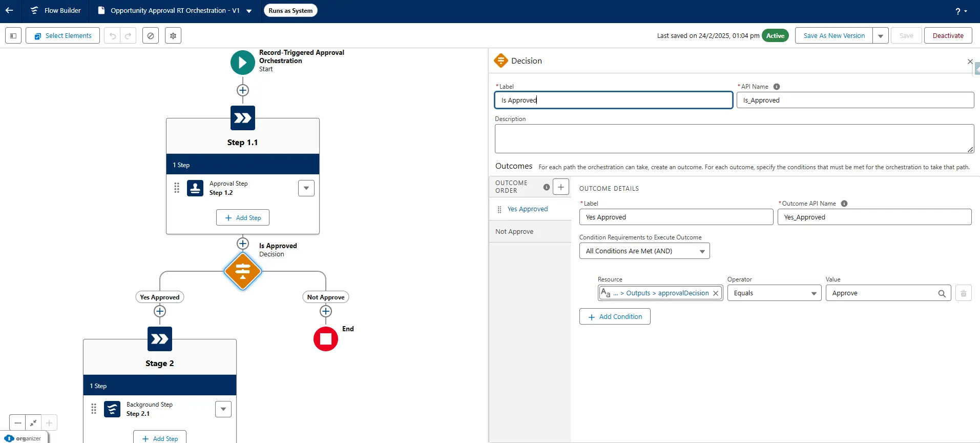This screenshot has height=443, width=980.
Task: Click the grayed-out Save button
Action: tap(906, 36)
